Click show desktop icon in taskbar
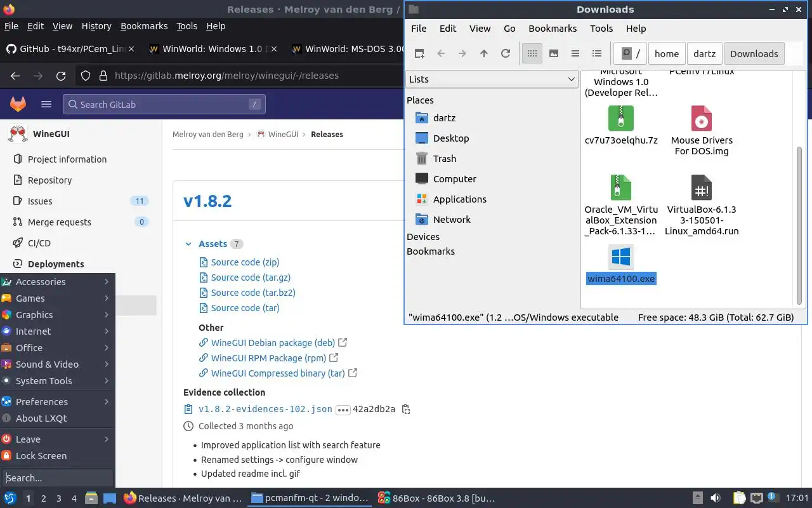Screen dimensions: 812x508 point(110,498)
